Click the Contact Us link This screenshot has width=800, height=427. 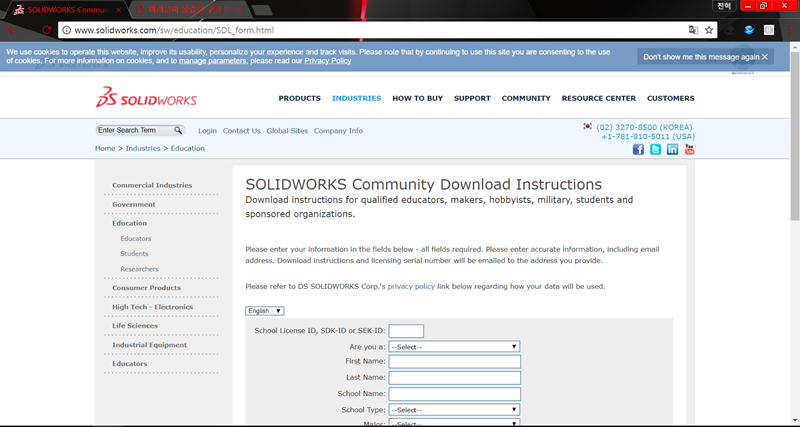tap(241, 131)
